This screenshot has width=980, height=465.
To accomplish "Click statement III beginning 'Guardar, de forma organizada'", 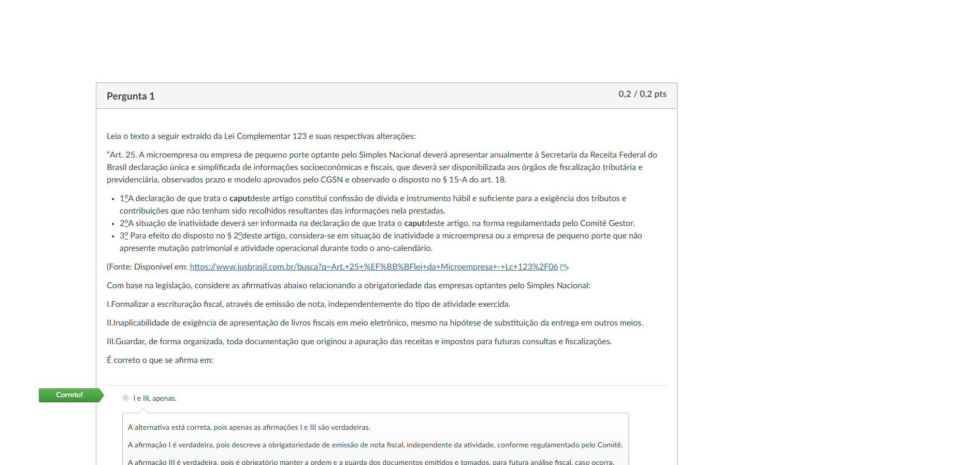I will [359, 342].
